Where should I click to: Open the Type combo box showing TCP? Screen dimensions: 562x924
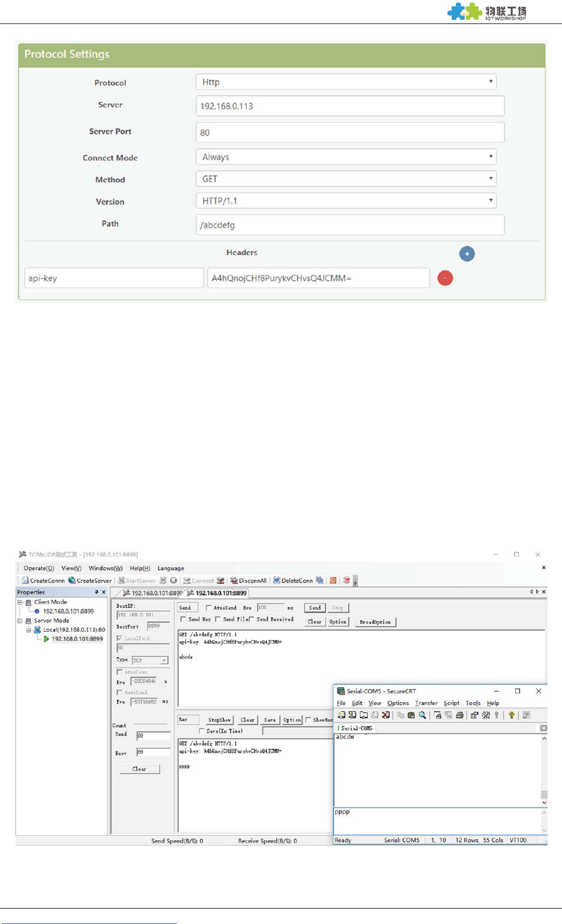(150, 660)
